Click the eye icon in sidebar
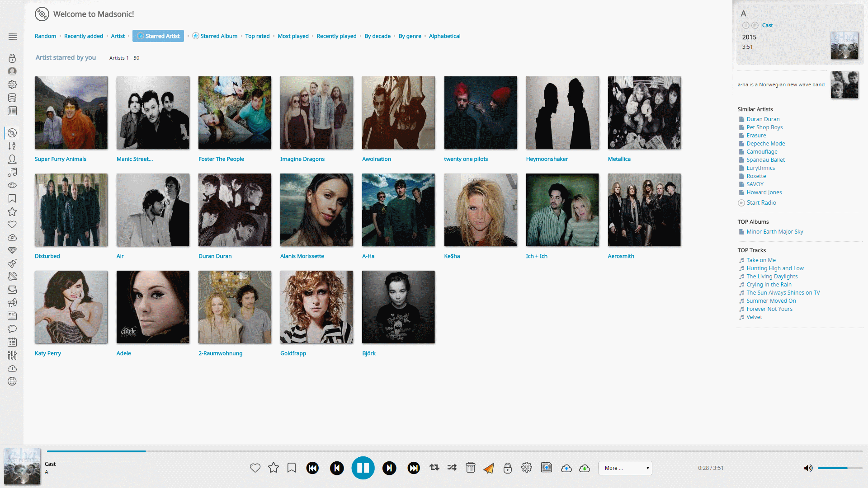The width and height of the screenshot is (868, 488). tap(12, 185)
